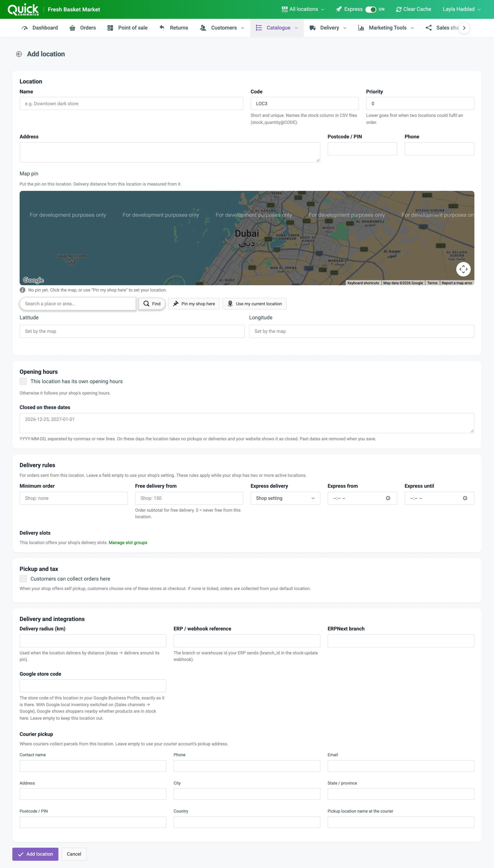
Task: Click the Point of sale register icon
Action: 110,28
